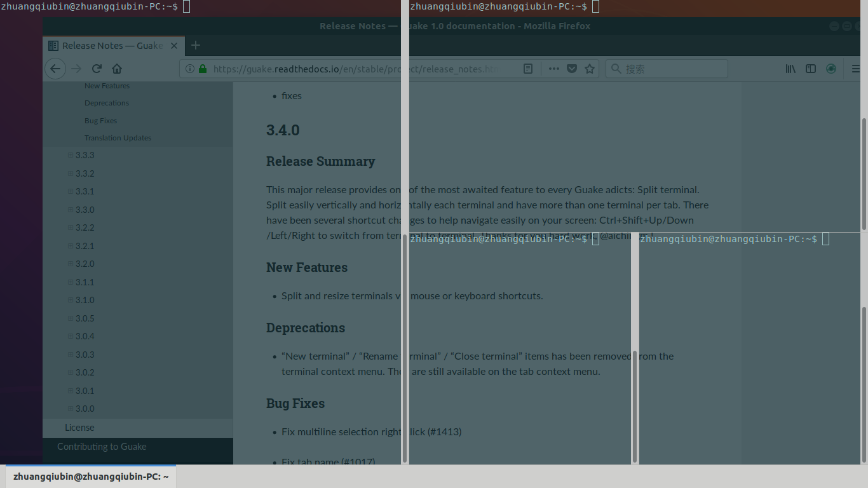Go back in Firefox history

[x=55, y=69]
